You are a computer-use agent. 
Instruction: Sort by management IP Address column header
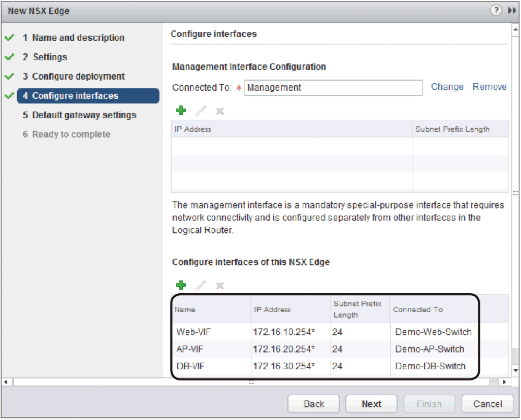pos(292,129)
